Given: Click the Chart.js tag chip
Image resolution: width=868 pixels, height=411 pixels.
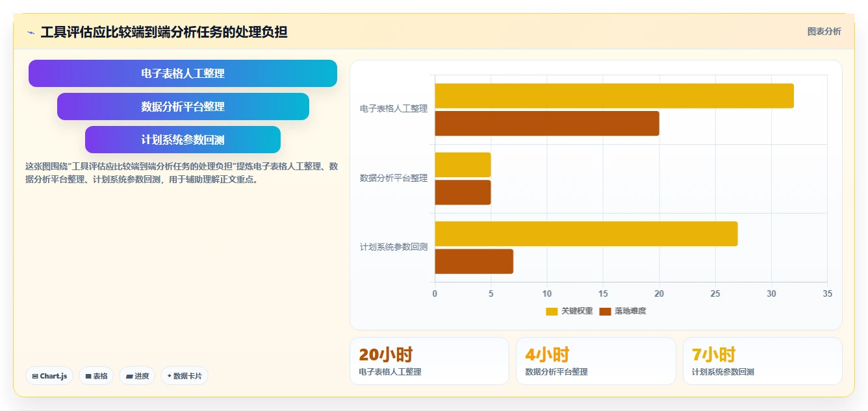Looking at the screenshot, I should [49, 376].
